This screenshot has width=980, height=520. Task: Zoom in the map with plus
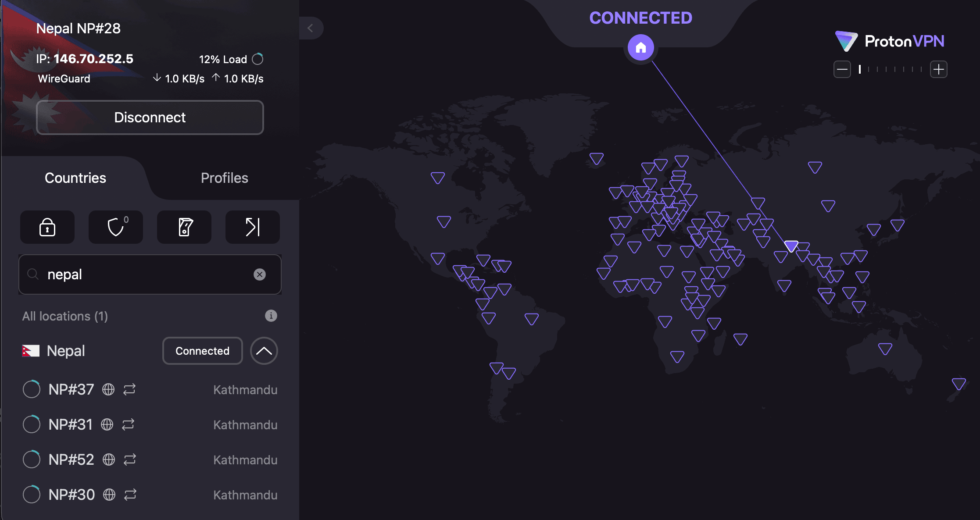point(939,69)
